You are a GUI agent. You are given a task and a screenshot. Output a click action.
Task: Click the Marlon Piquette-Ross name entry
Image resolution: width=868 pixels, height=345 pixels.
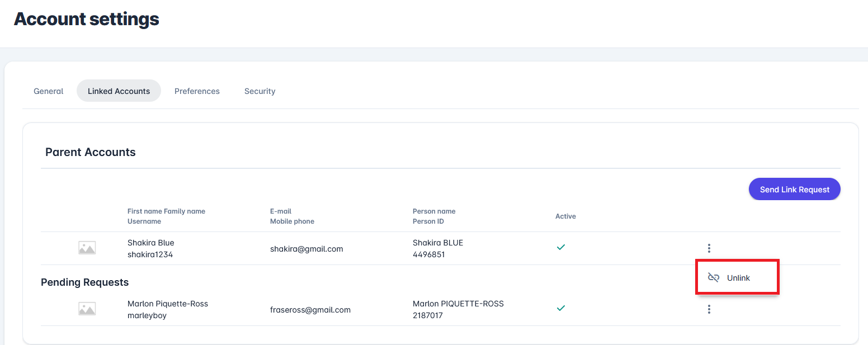[168, 304]
